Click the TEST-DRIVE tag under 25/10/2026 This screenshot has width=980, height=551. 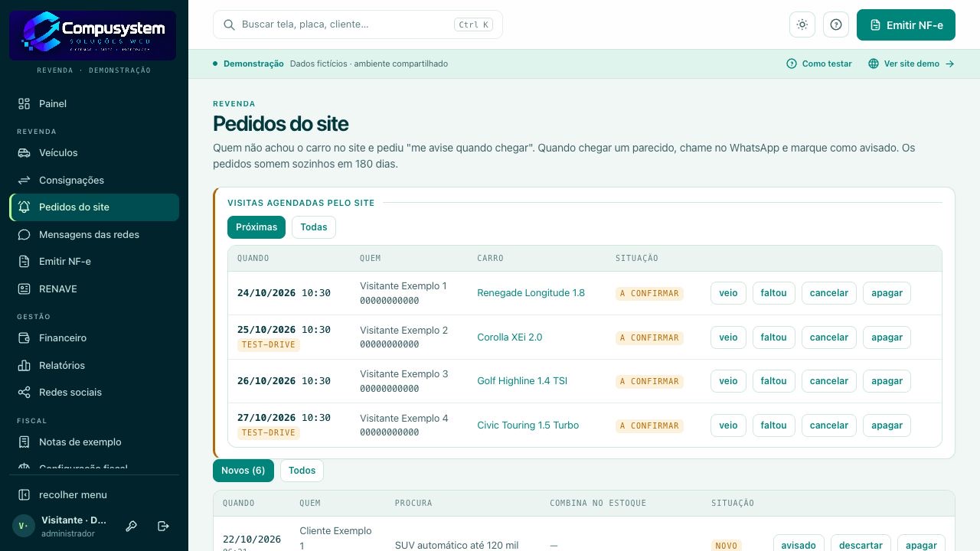[268, 345]
